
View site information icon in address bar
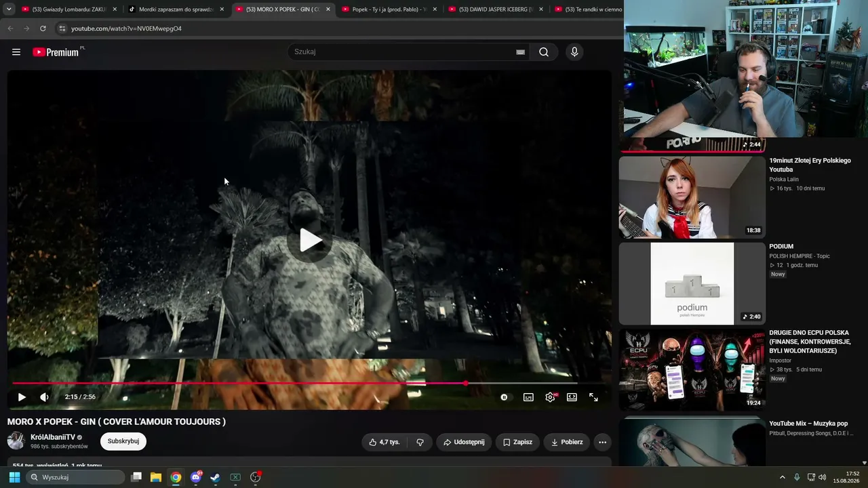(62, 28)
